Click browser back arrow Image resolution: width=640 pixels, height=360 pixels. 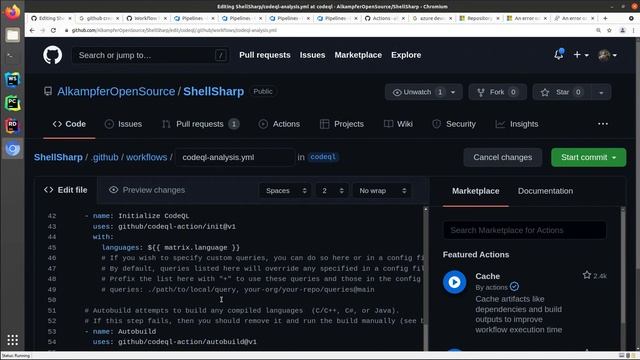tap(32, 30)
